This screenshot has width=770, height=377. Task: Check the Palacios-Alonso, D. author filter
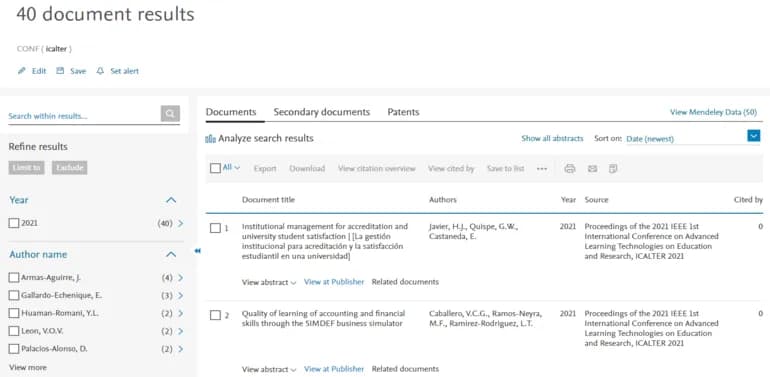coord(14,349)
